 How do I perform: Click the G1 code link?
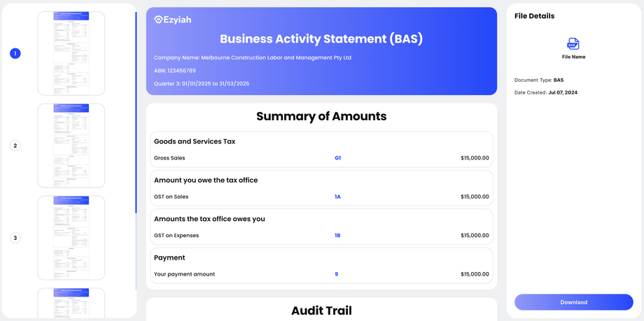tap(337, 158)
